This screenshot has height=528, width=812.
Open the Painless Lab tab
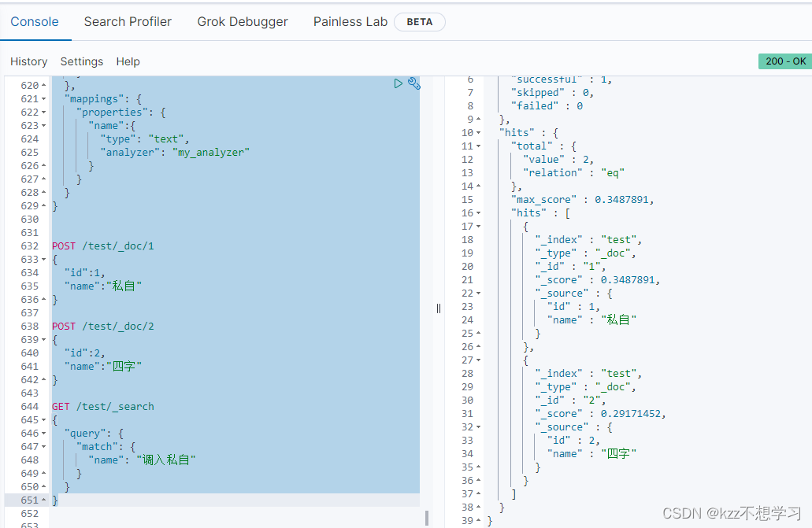coord(350,22)
